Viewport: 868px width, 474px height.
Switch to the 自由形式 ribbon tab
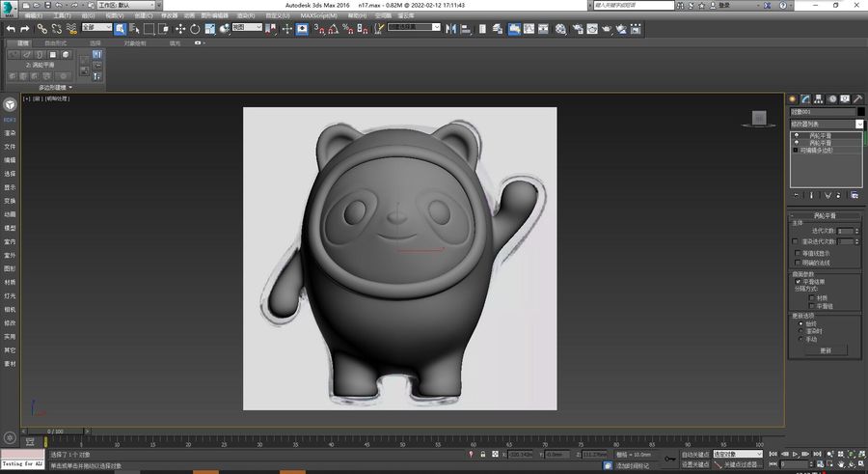pyautogui.click(x=55, y=43)
